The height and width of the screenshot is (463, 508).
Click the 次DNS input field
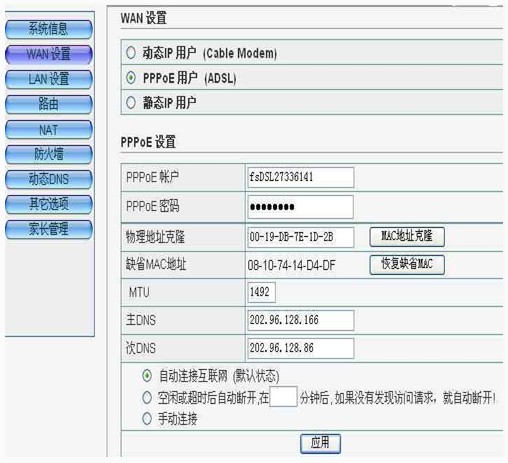[300, 348]
